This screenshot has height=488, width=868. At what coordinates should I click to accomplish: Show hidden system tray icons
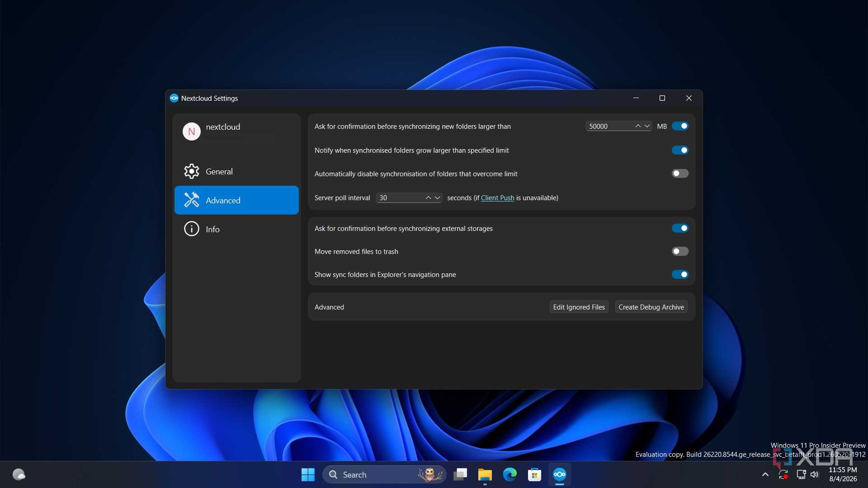tap(765, 474)
